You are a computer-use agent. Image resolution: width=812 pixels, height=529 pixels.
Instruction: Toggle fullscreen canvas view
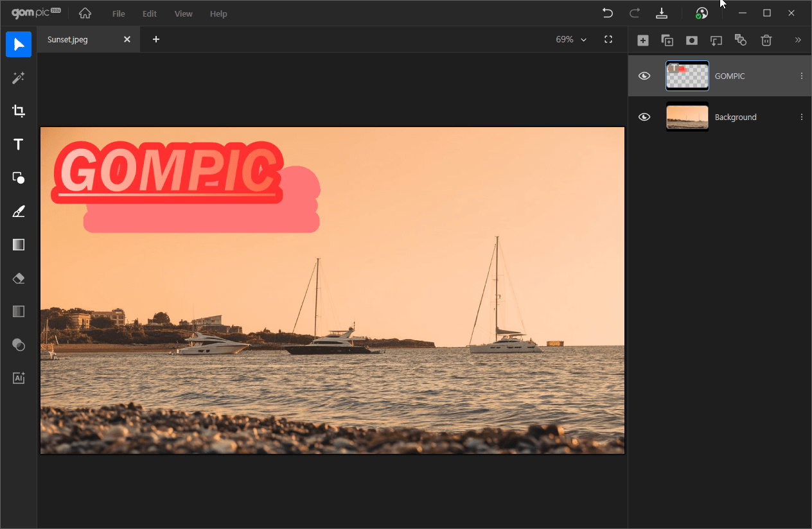coord(608,39)
